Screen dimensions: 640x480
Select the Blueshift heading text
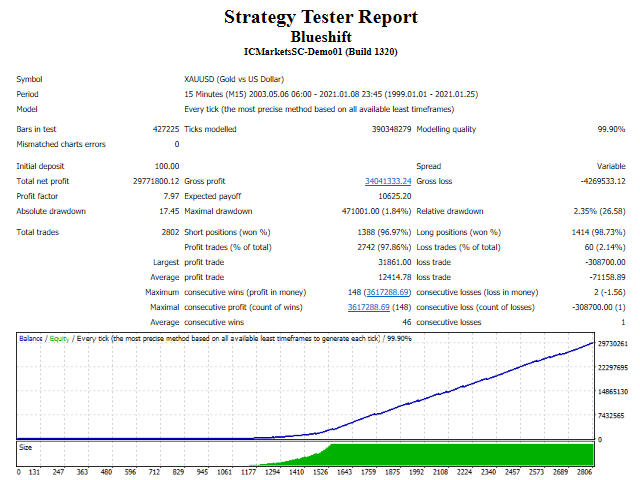pyautogui.click(x=320, y=35)
